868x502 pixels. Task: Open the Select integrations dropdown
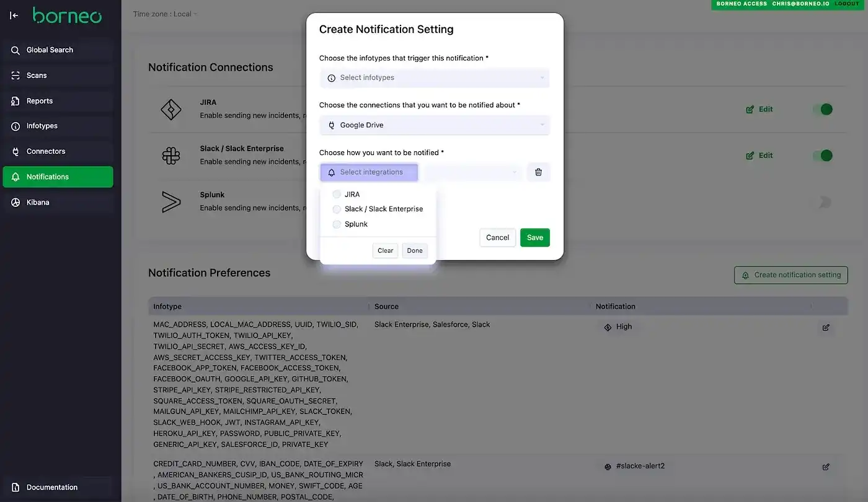(x=369, y=172)
